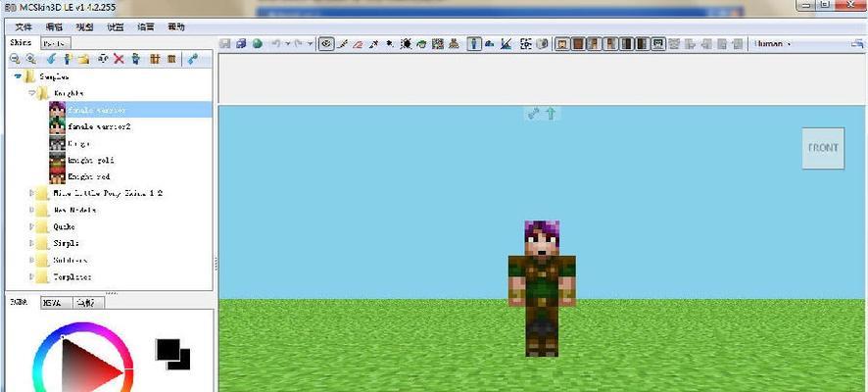Expand the New Models folder

tap(32, 210)
